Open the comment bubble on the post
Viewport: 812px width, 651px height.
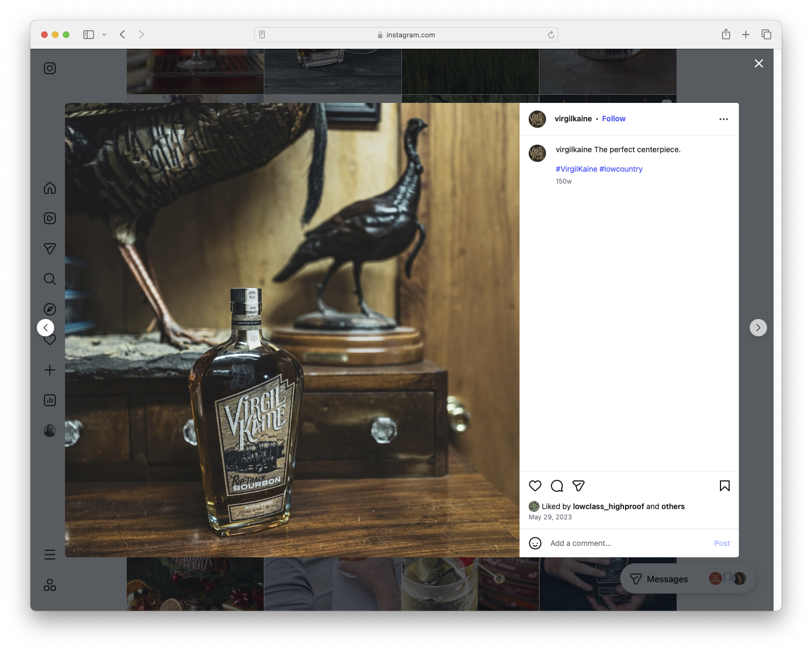pos(556,486)
